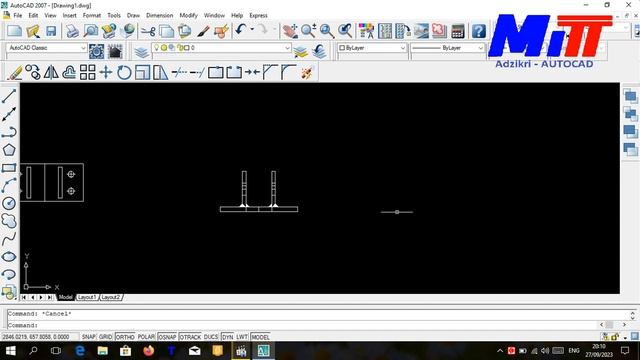
Task: Click the Plot printer icon
Action: tap(72, 31)
